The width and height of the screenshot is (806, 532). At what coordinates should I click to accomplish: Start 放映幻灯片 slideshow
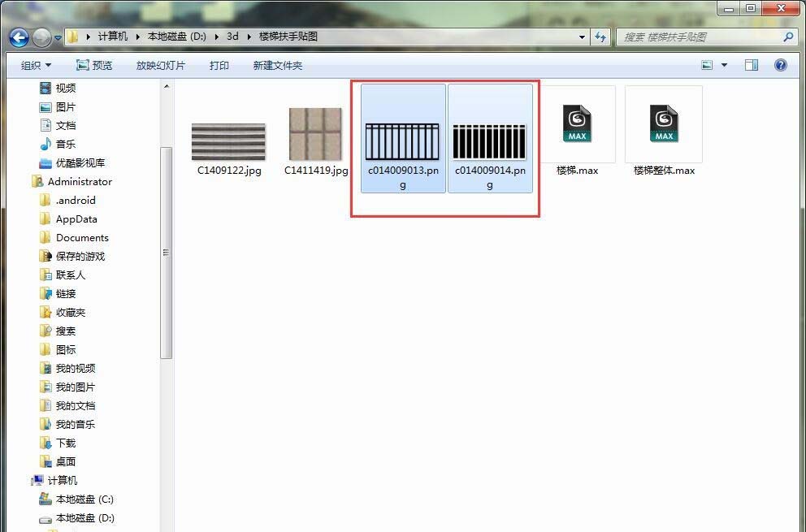(160, 65)
